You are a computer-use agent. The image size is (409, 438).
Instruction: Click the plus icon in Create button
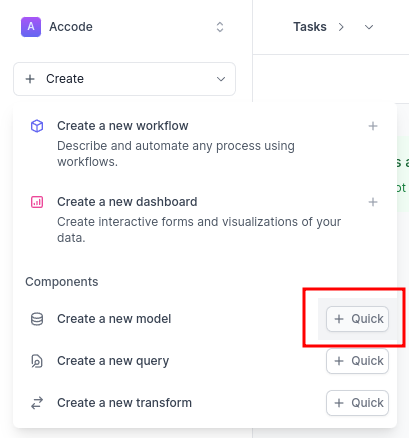(x=30, y=79)
